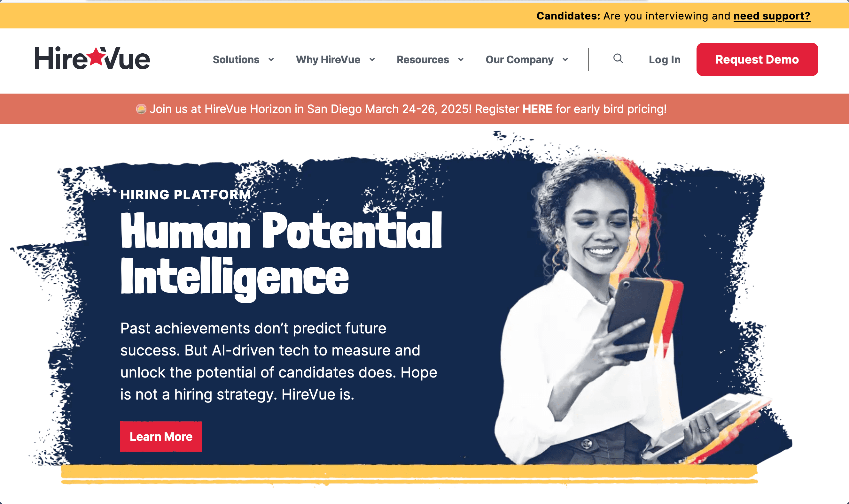Screen dimensions: 849x504
Task: Select the Resources menu item
Action: 423,60
